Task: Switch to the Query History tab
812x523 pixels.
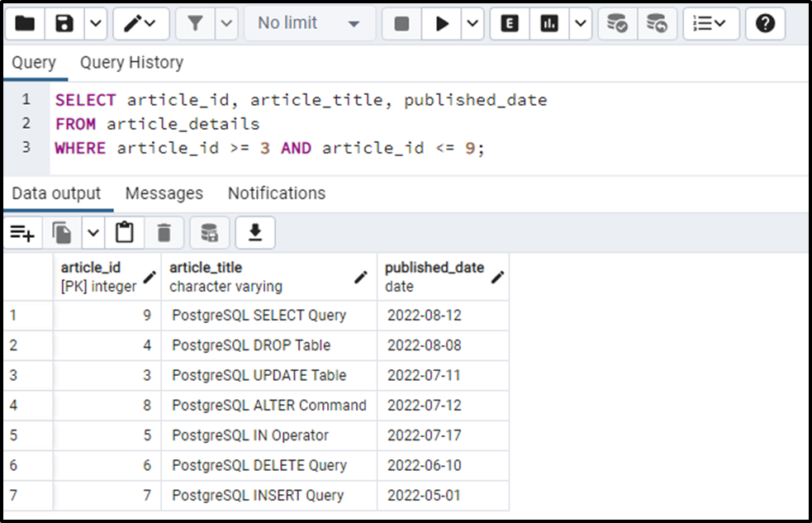Action: tap(131, 63)
